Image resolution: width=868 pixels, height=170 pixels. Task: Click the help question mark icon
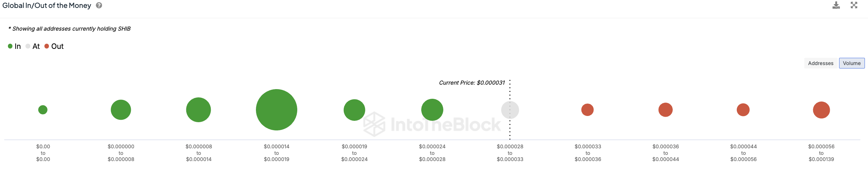click(99, 5)
